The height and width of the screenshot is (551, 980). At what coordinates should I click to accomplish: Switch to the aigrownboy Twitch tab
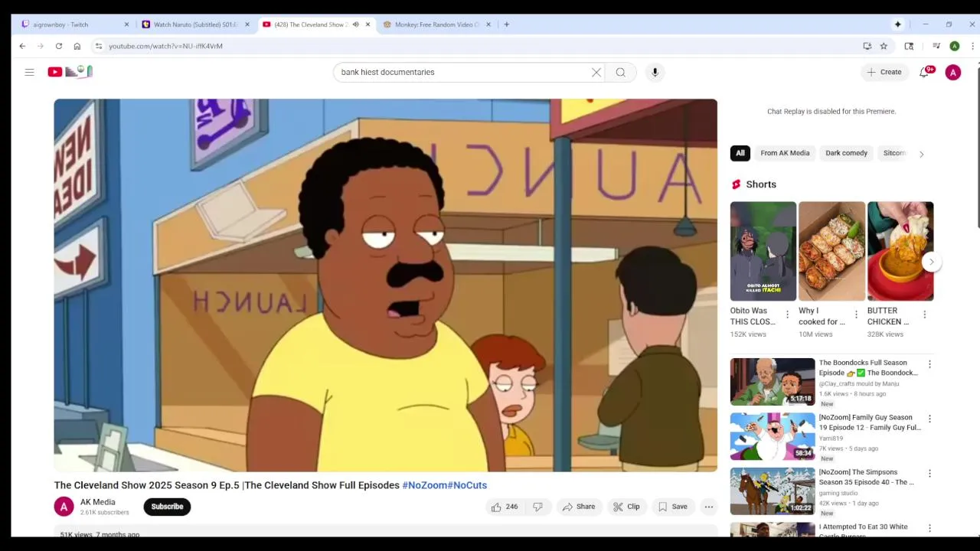click(x=74, y=24)
